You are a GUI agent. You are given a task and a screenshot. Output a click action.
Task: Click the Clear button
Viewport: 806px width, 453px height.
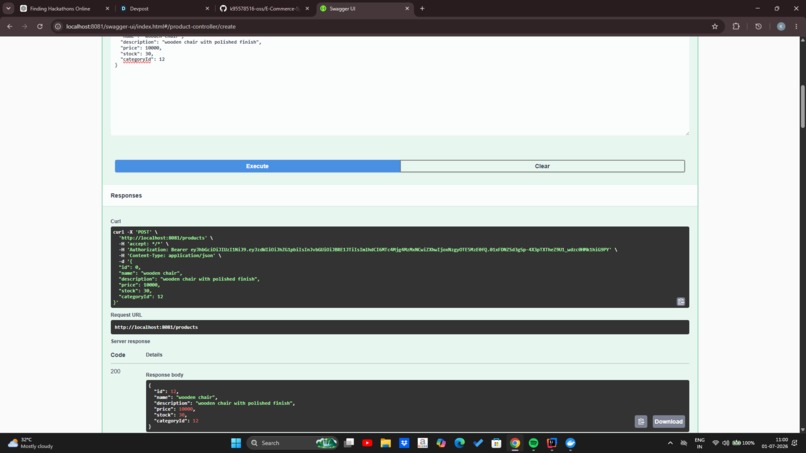click(542, 166)
